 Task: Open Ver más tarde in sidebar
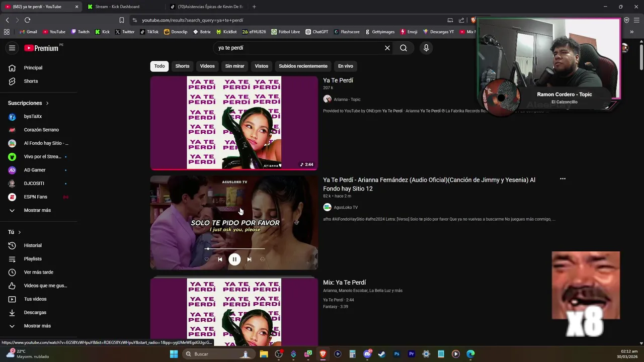coord(38,272)
